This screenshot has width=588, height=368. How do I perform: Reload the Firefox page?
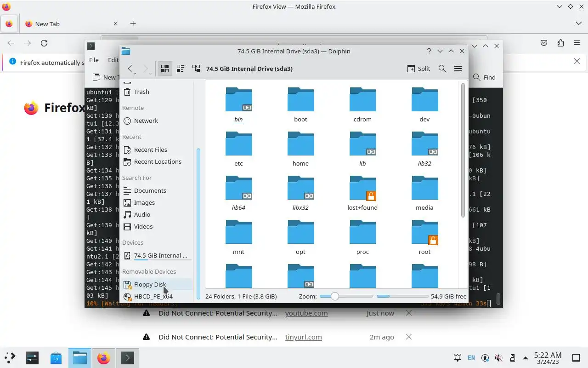44,43
